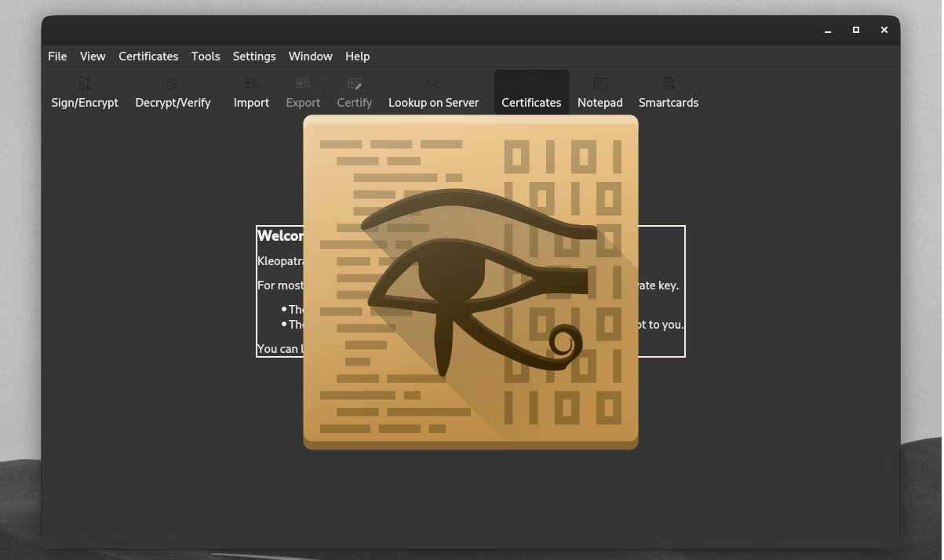Click the Sign/Encrypt toolbar icon
This screenshot has height=560, width=944.
85,82
